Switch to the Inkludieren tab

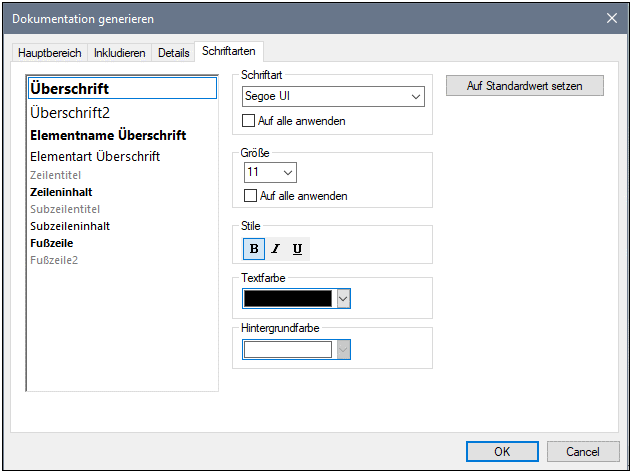[119, 52]
